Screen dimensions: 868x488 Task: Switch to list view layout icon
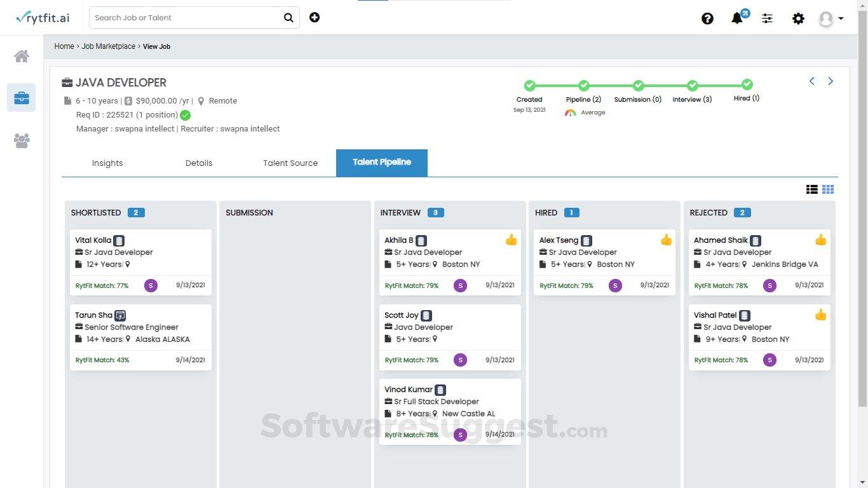coord(811,189)
